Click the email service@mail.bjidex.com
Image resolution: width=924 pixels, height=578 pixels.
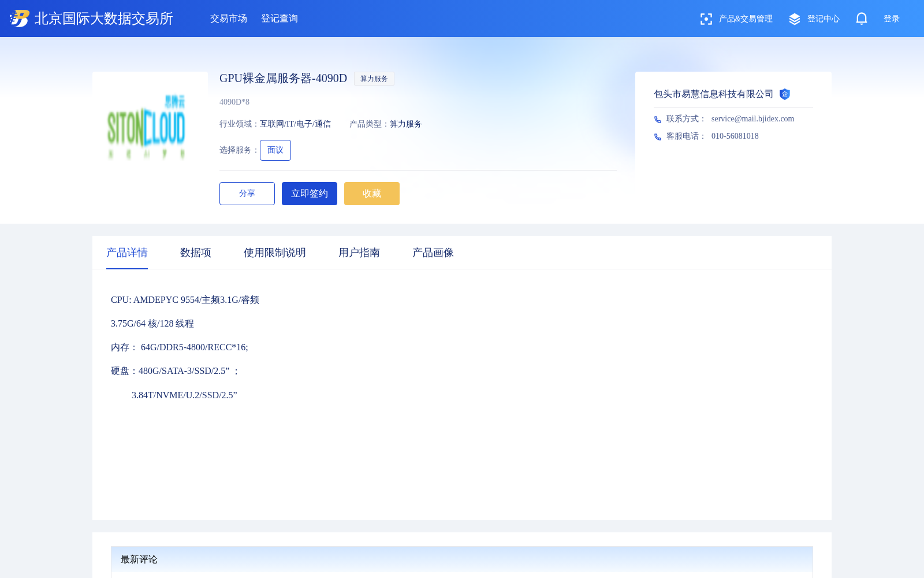752,118
